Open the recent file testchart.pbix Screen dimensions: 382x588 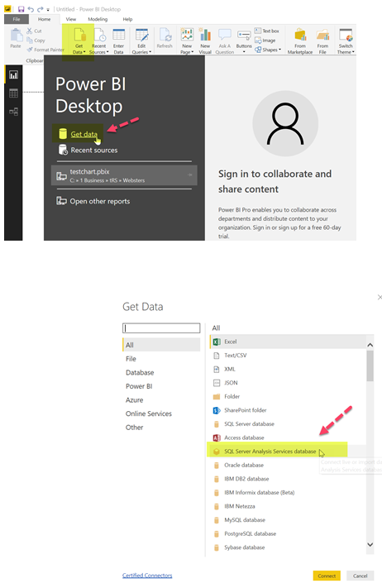(x=124, y=175)
